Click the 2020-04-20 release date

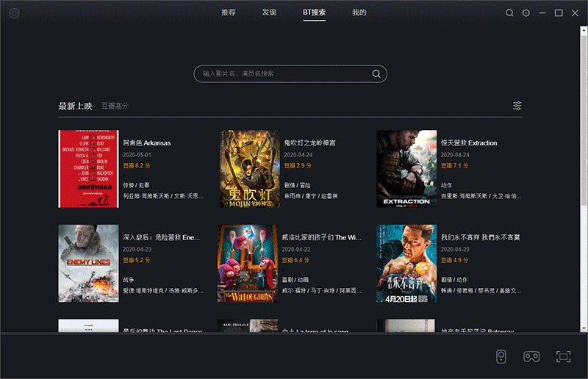455,249
